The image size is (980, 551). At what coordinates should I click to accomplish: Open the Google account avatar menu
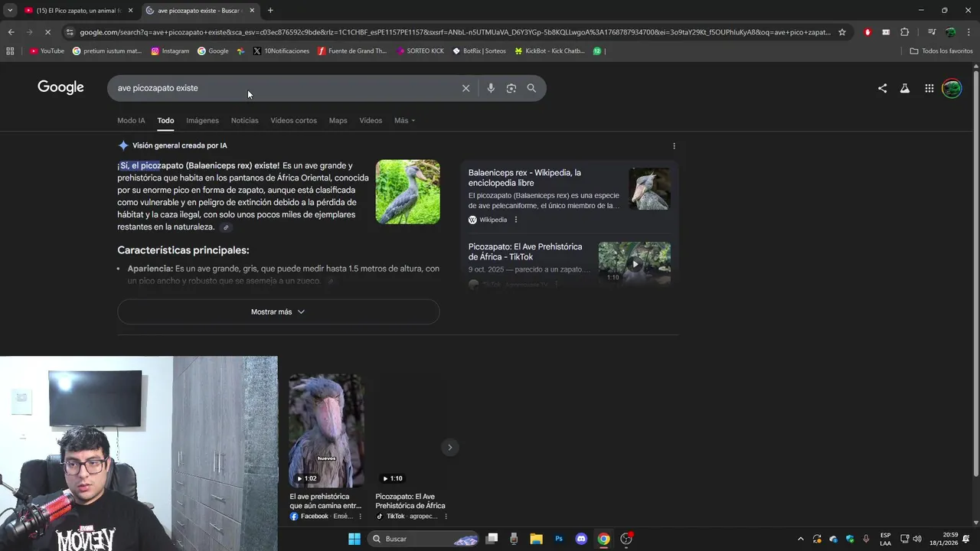tap(952, 88)
